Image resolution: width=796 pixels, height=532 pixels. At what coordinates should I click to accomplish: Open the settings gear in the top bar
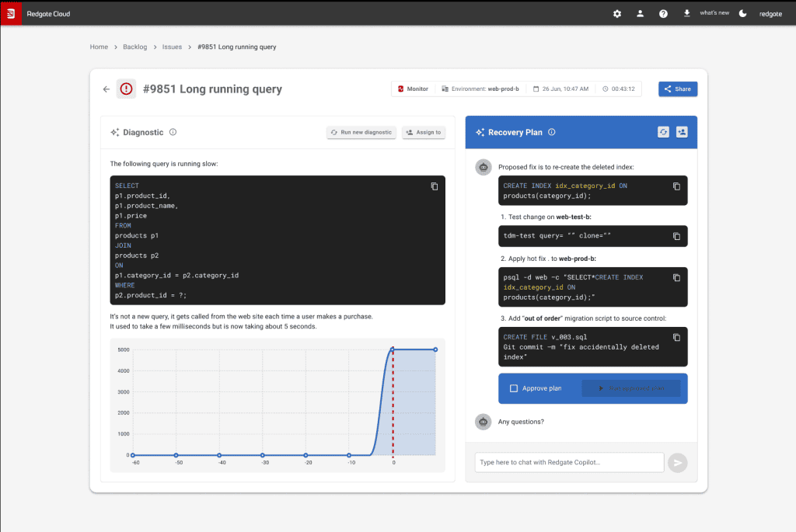coord(616,14)
